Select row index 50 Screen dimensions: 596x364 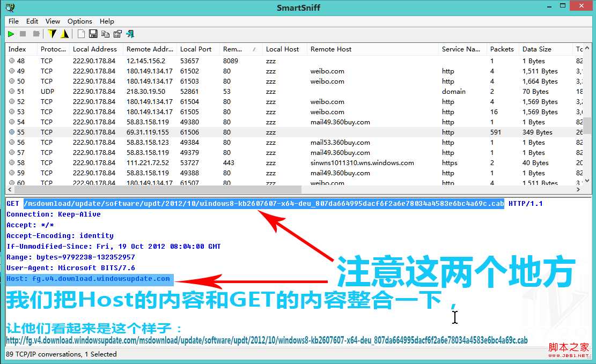click(x=295, y=81)
